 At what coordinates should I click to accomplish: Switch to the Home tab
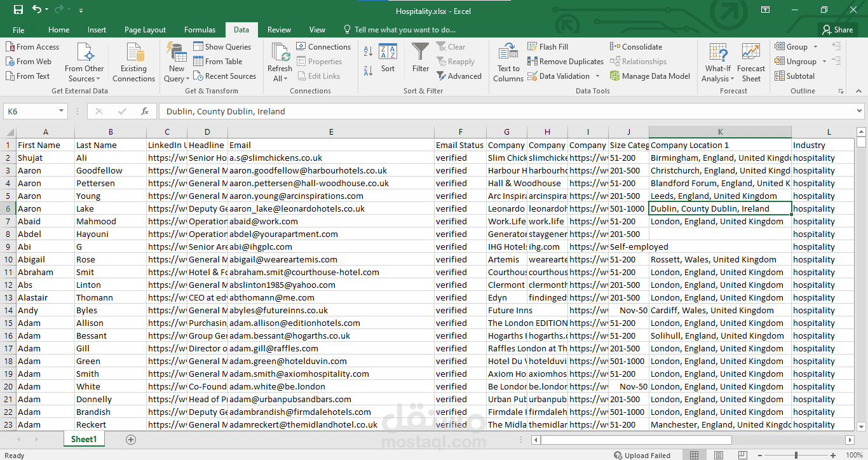click(59, 30)
